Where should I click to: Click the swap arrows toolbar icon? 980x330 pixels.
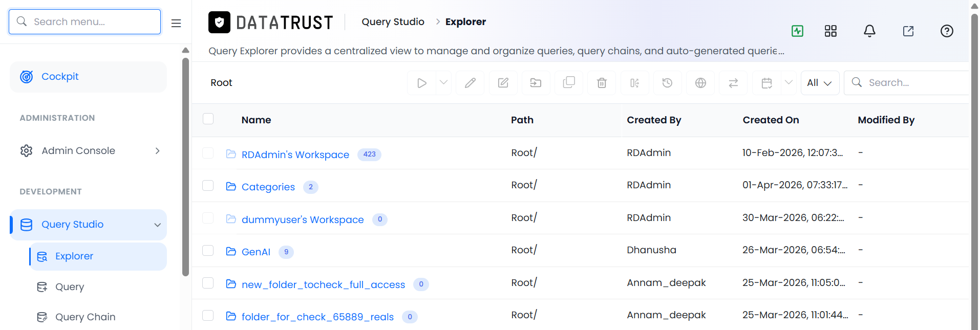[733, 83]
